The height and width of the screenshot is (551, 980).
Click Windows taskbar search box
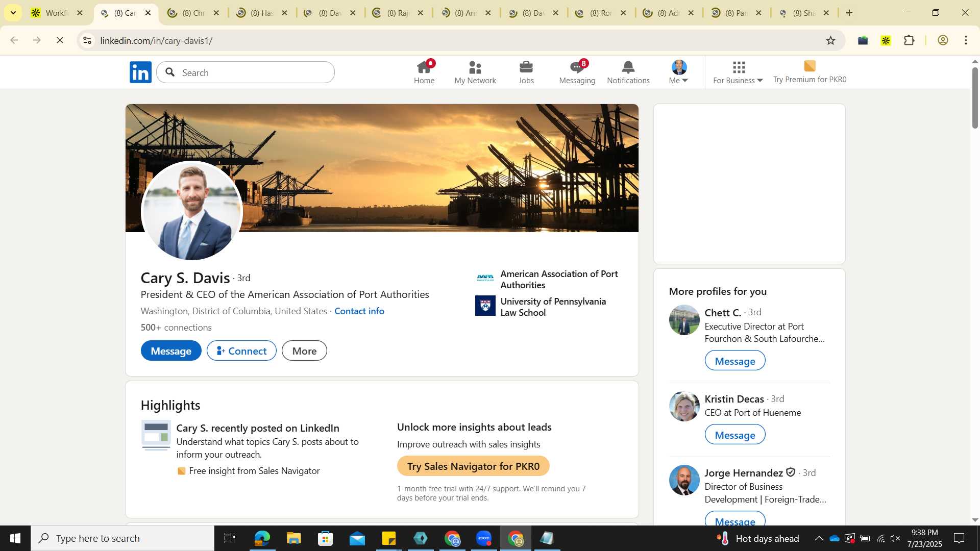coord(122,538)
